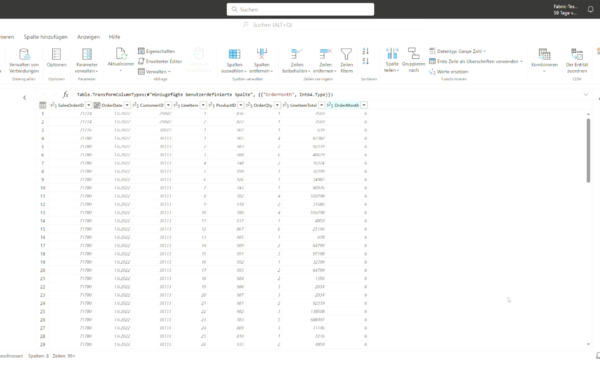Open Parameter verwalten
The width and height of the screenshot is (600, 380).
click(x=86, y=60)
